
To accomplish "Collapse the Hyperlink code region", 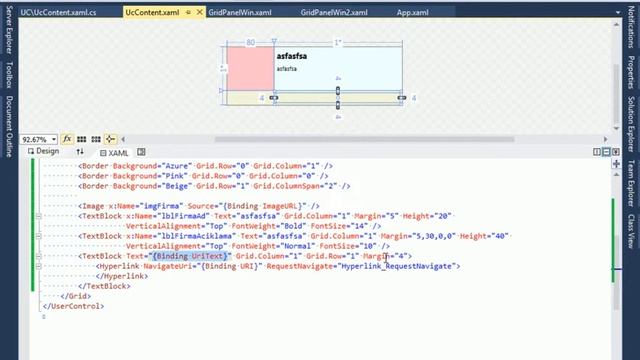I will pyautogui.click(x=38, y=266).
